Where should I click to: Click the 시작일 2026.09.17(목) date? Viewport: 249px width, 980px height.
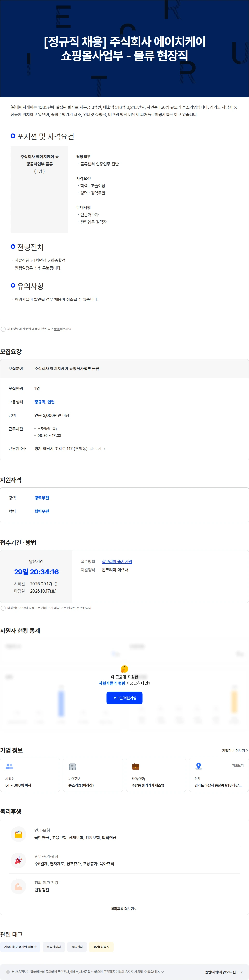pos(44,583)
